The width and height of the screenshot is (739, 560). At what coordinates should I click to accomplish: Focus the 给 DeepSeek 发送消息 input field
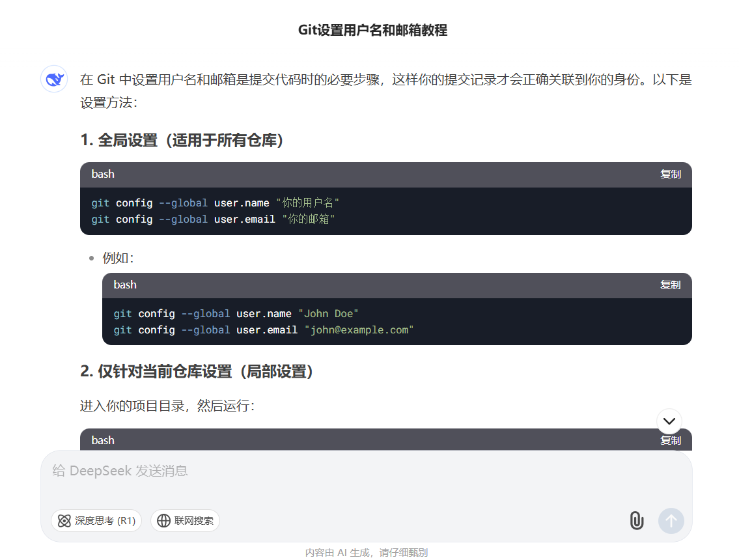(366, 471)
